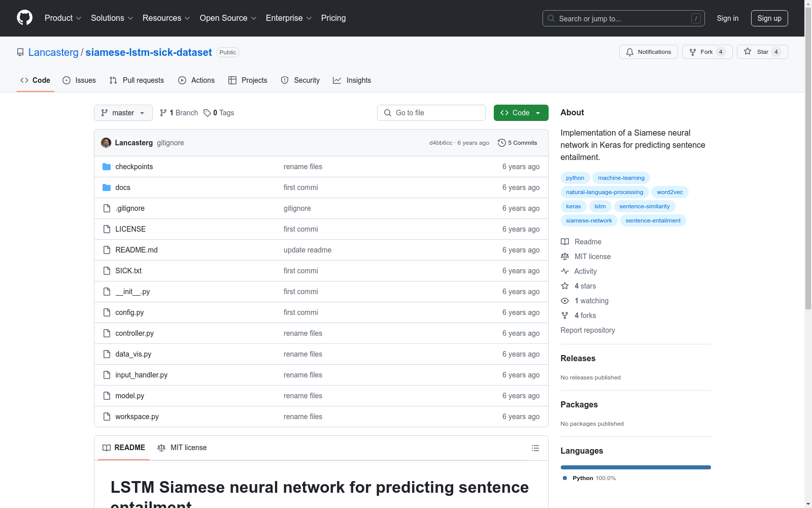Select the MIT license tab above the README
Viewport: 812px width, 508px height.
(182, 448)
